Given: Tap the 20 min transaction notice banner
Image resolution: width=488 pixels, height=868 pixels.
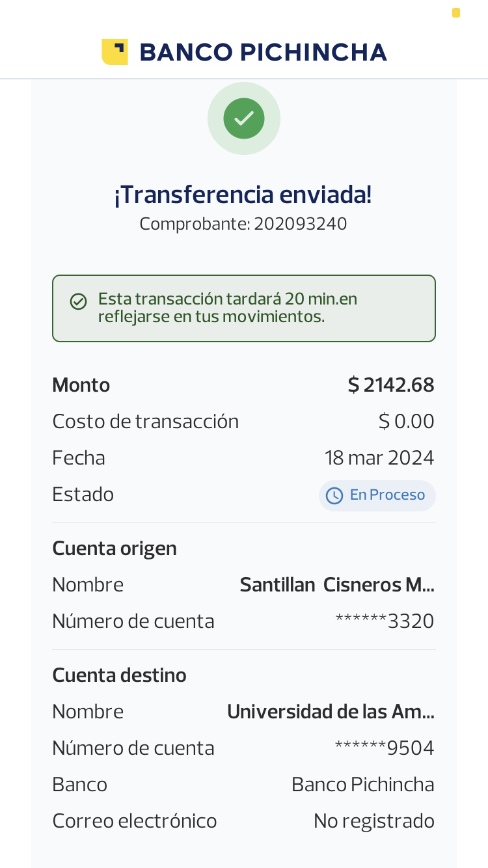Looking at the screenshot, I should point(244,308).
